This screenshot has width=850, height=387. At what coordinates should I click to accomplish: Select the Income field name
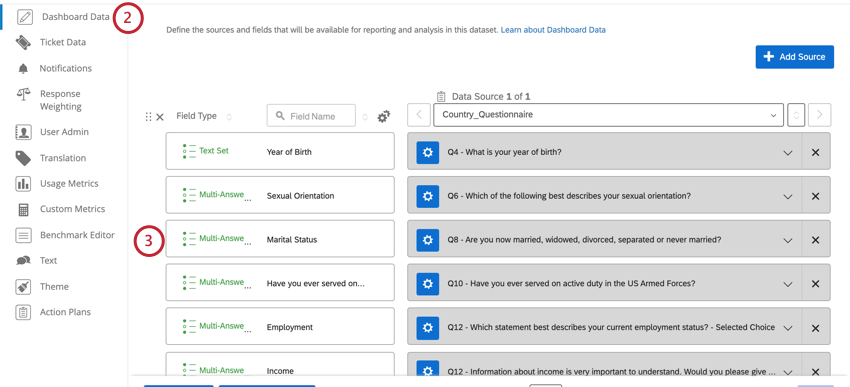point(280,371)
